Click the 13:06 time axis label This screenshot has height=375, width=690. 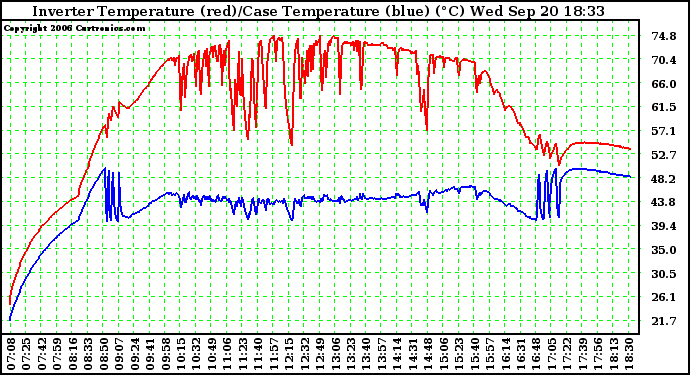click(337, 354)
